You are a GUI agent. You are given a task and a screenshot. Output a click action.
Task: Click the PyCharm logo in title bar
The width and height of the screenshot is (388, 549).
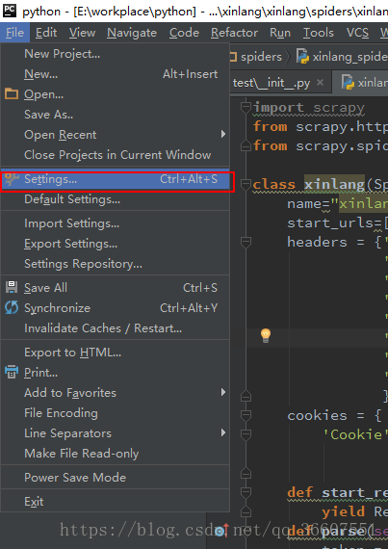pyautogui.click(x=9, y=10)
